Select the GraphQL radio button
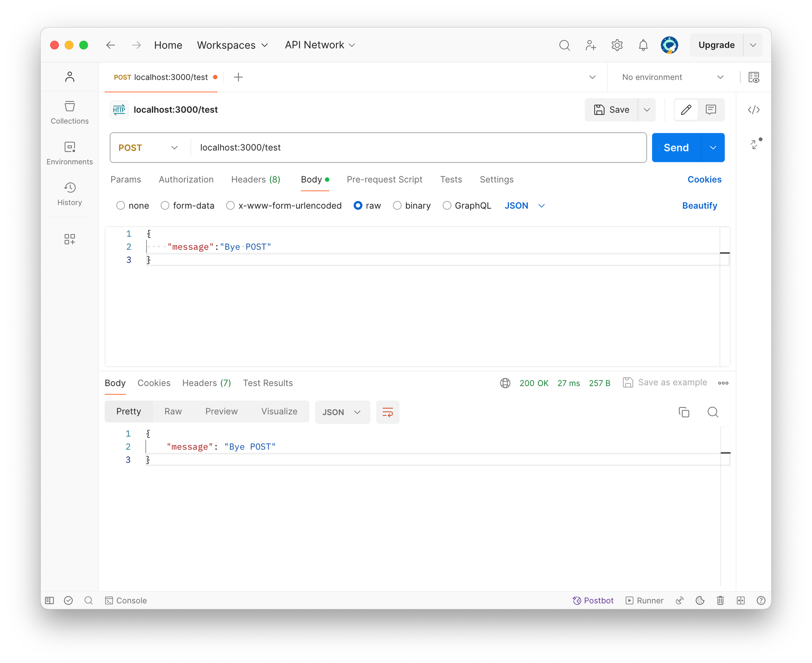This screenshot has height=663, width=812. point(447,205)
